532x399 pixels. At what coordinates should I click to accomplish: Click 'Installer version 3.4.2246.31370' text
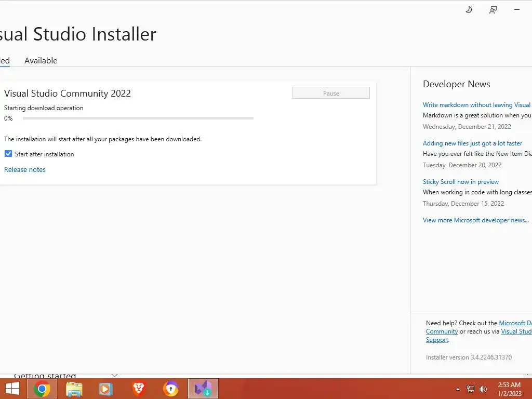click(469, 357)
